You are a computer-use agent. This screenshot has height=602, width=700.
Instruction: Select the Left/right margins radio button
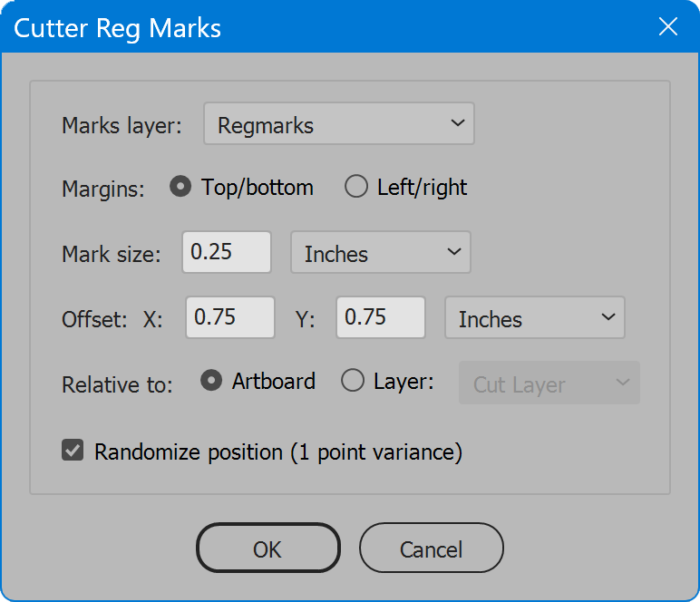click(356, 187)
